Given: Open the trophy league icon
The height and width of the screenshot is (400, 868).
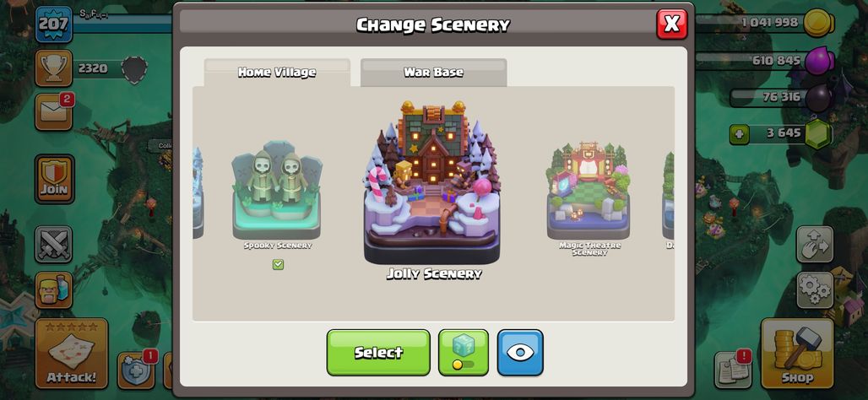Looking at the screenshot, I should coord(54,68).
